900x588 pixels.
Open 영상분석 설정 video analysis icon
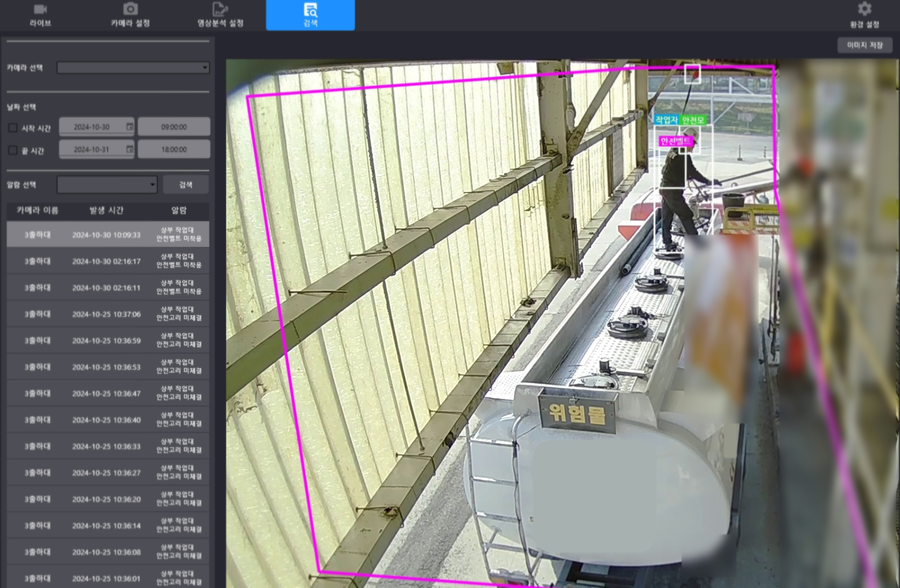click(x=220, y=9)
